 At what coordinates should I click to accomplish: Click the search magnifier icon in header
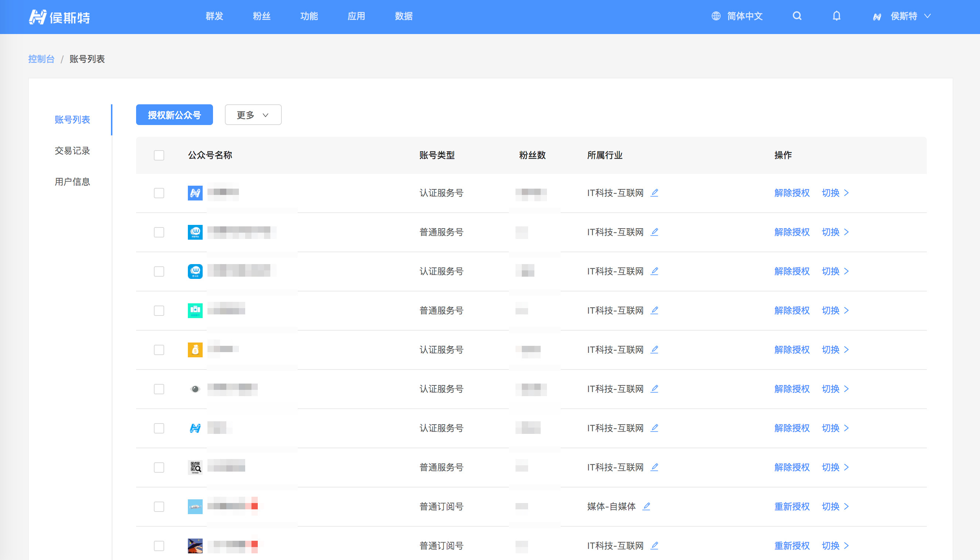pyautogui.click(x=797, y=16)
